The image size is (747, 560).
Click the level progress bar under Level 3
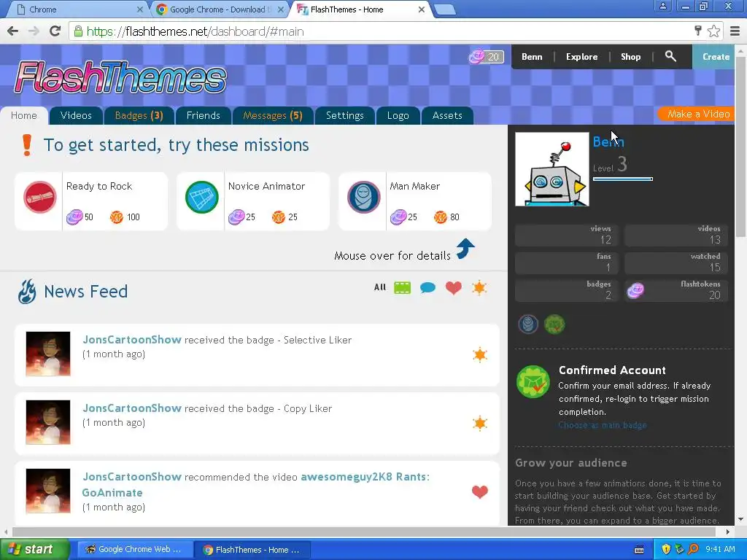[x=623, y=179]
